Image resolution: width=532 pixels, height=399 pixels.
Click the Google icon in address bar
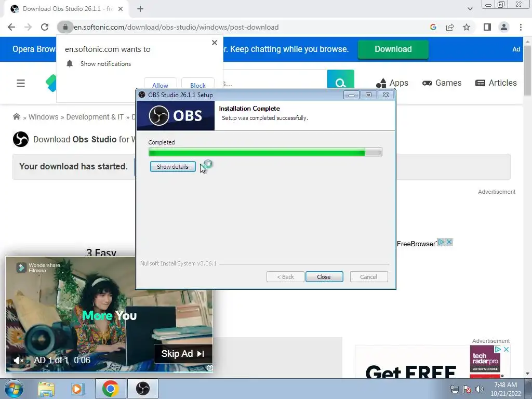(x=433, y=27)
